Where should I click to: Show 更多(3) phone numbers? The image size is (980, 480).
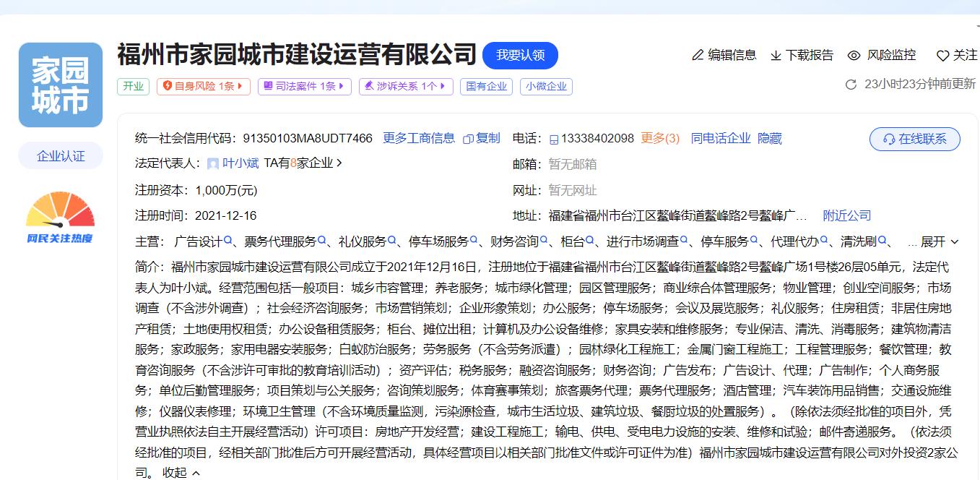(660, 138)
